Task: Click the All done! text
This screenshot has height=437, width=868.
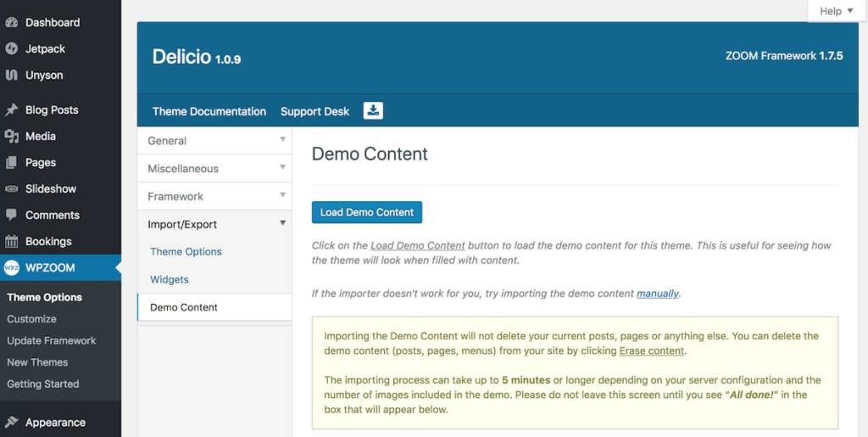Action: pos(754,395)
